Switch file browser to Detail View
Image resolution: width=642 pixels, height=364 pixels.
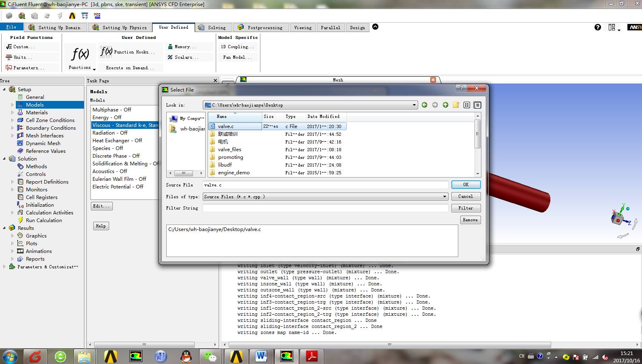[x=477, y=105]
